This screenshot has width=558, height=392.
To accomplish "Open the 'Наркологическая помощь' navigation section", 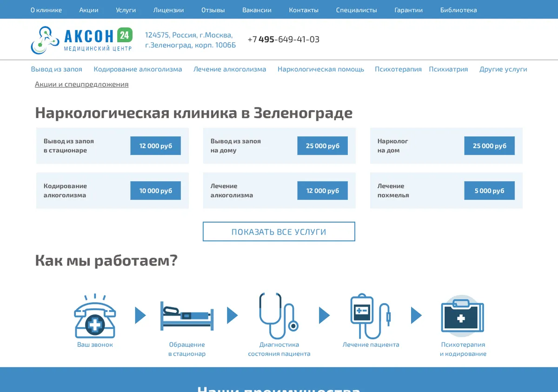I will (321, 69).
